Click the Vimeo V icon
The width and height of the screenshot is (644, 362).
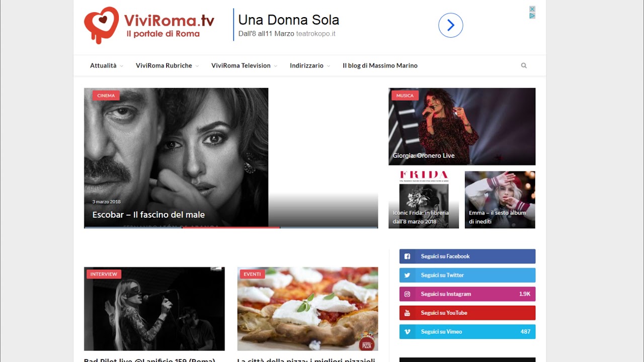tap(408, 332)
